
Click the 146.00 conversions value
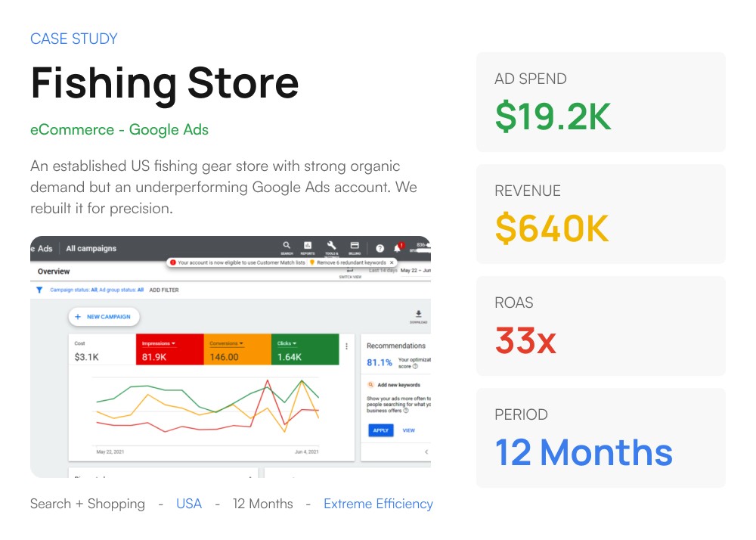[x=225, y=357]
